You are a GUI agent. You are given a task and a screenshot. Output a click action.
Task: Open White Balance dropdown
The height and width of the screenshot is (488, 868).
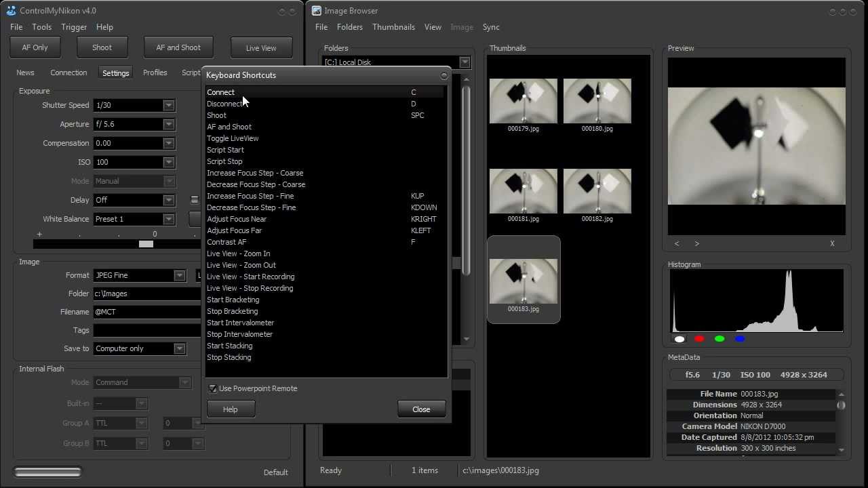tap(168, 219)
